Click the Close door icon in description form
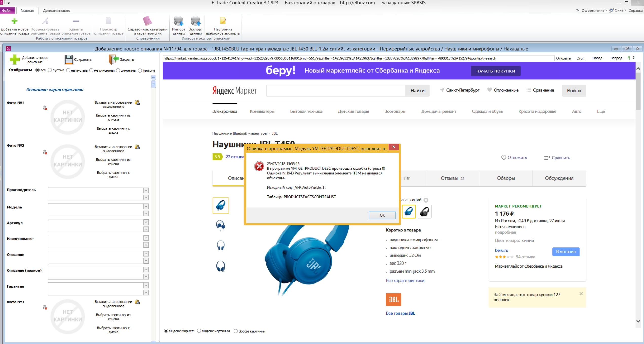 point(114,59)
